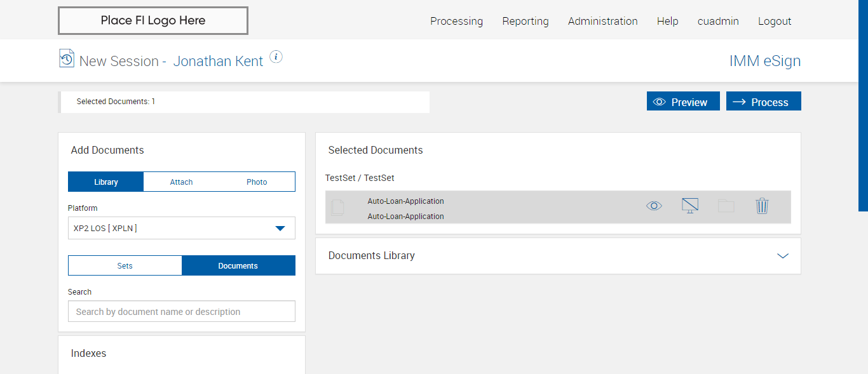This screenshot has width=868, height=374.
Task: Click the eye icon for Auto-Loan-Application
Action: (x=654, y=206)
